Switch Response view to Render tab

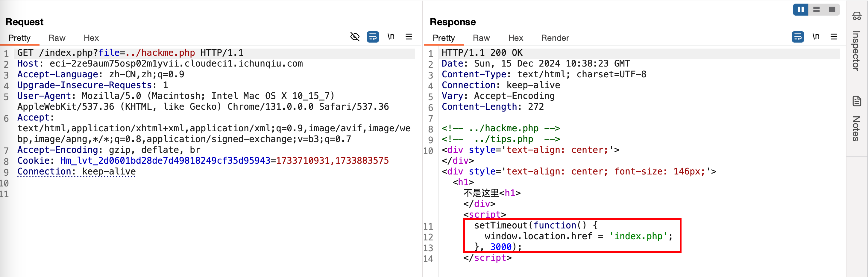pyautogui.click(x=555, y=38)
